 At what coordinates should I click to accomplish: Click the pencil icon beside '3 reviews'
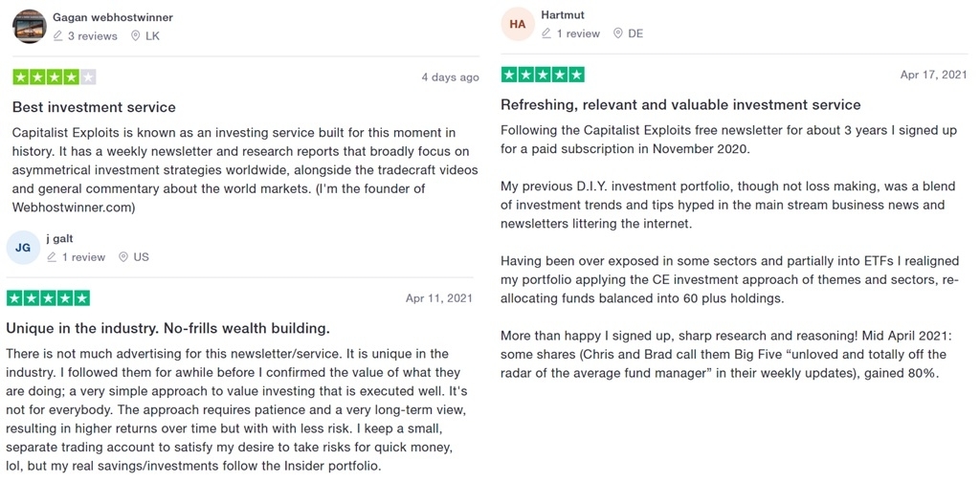pos(58,36)
